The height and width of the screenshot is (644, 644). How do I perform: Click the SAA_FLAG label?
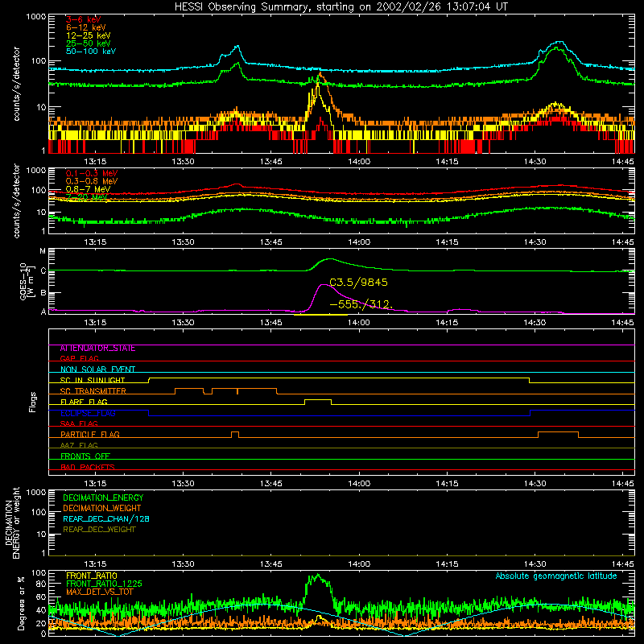click(79, 423)
